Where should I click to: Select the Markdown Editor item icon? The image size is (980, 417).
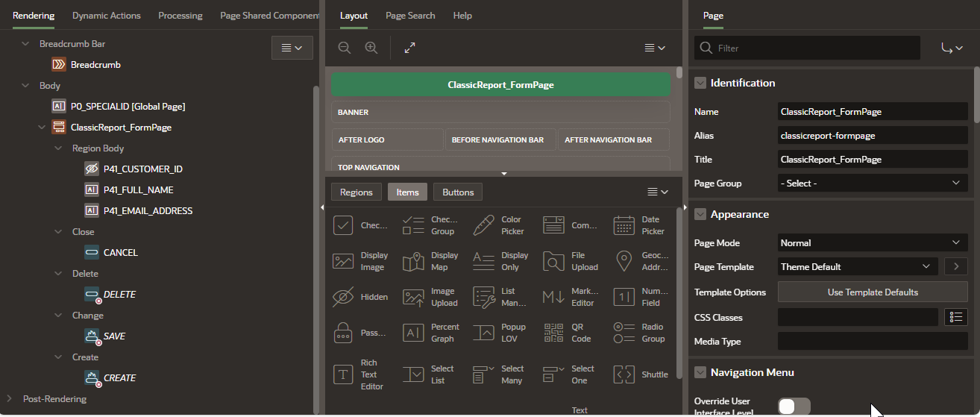[554, 297]
